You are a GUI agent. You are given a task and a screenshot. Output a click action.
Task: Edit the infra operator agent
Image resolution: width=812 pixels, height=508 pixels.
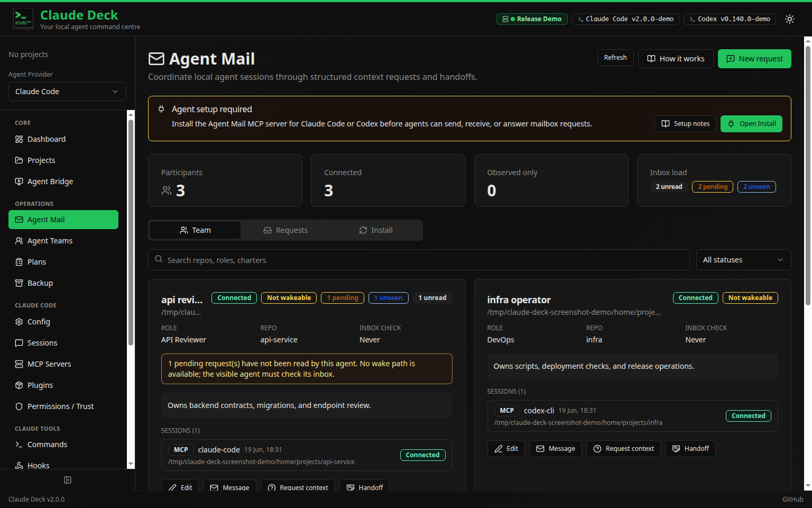[506, 449]
